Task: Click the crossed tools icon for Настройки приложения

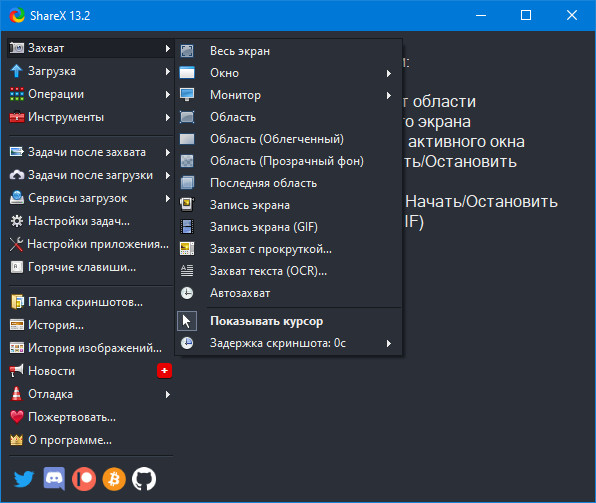Action: (x=16, y=244)
